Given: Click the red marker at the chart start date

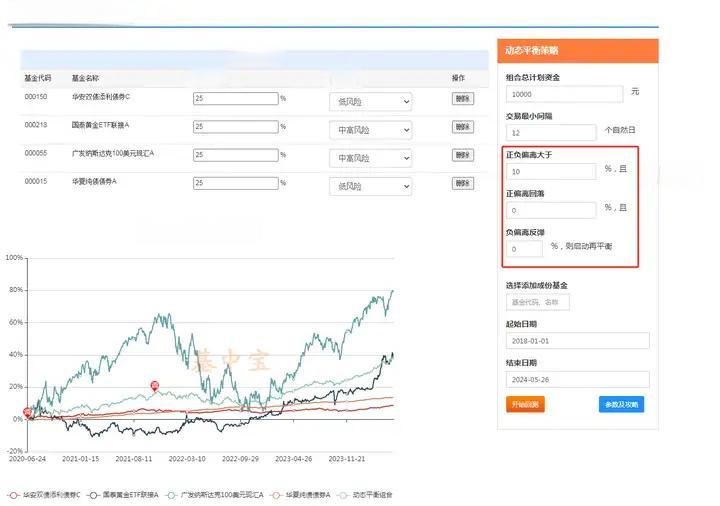Looking at the screenshot, I should (27, 412).
